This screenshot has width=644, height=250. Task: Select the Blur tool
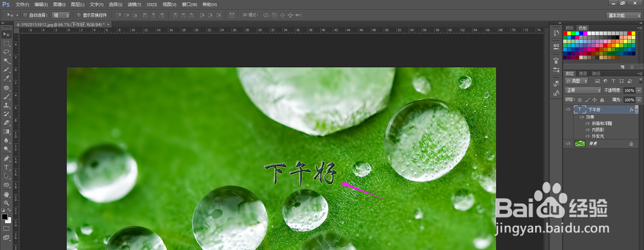(x=6, y=140)
